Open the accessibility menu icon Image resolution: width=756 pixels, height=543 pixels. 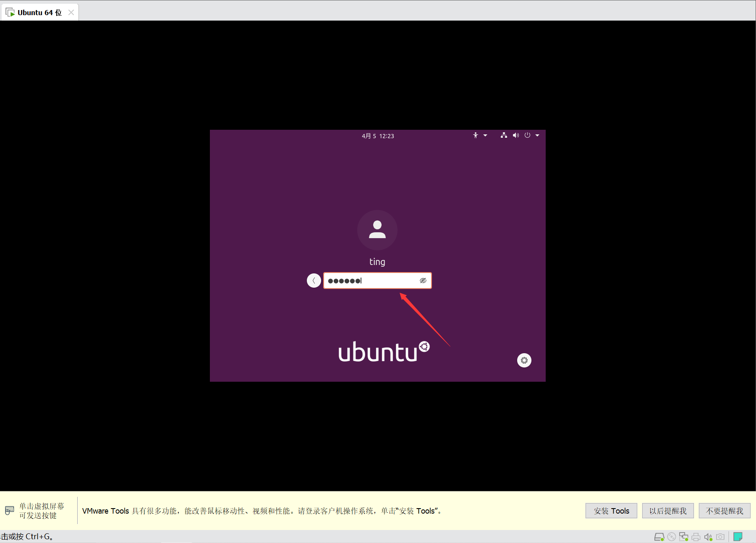(475, 135)
